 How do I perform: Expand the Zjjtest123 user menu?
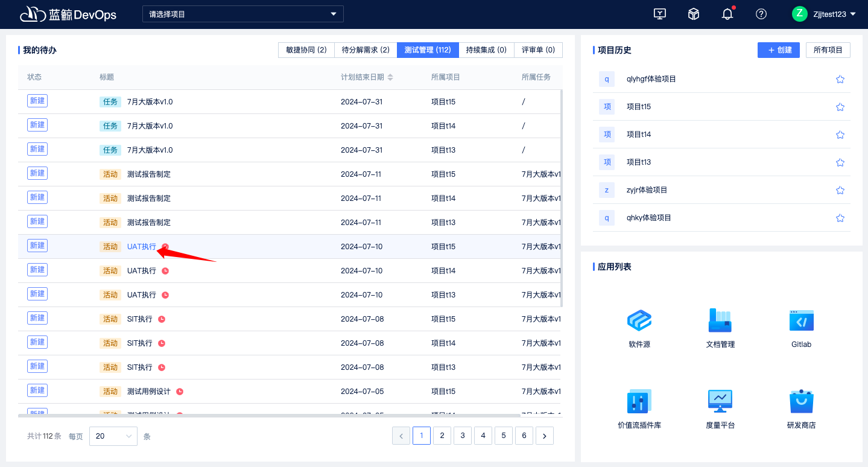point(834,14)
